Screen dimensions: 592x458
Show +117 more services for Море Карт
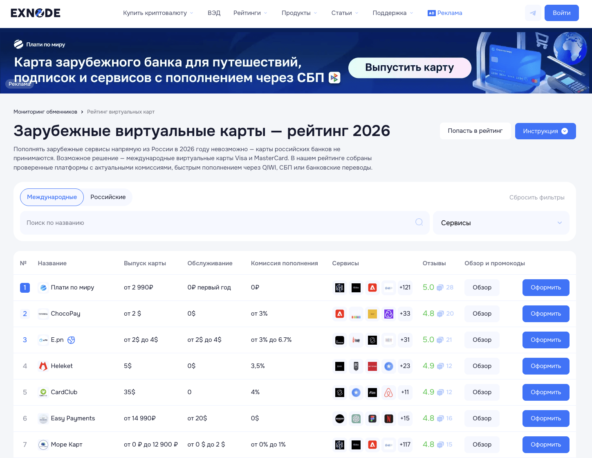tap(405, 444)
